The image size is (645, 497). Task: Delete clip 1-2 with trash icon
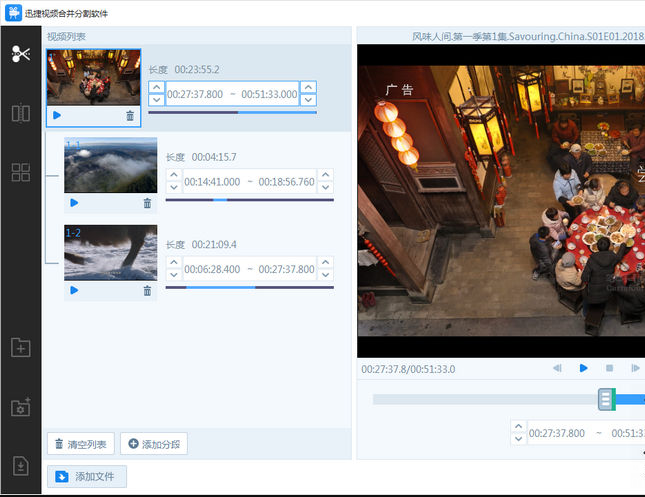[147, 291]
